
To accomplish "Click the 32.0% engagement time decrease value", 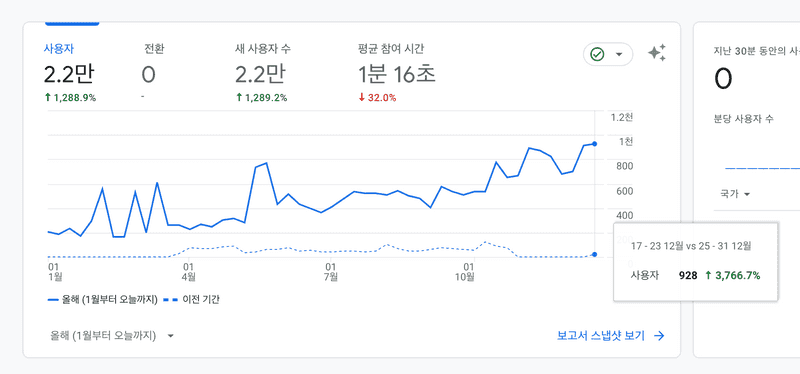I will tap(377, 98).
